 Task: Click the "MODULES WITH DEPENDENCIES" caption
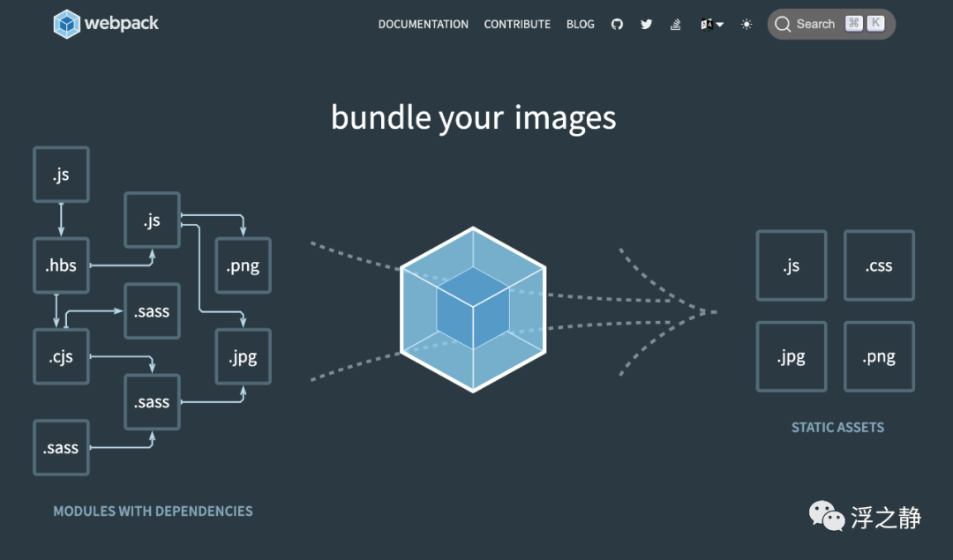[x=153, y=511]
